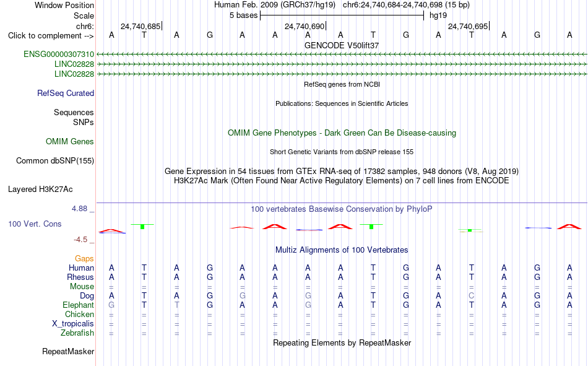Open Layered H3K27Ac track label
588x366 pixels.
click(x=40, y=190)
